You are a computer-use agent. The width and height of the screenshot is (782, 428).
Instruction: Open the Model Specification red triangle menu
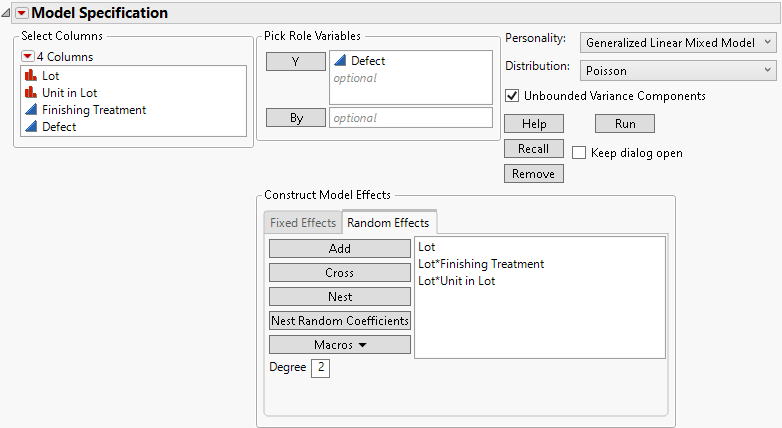pos(22,13)
